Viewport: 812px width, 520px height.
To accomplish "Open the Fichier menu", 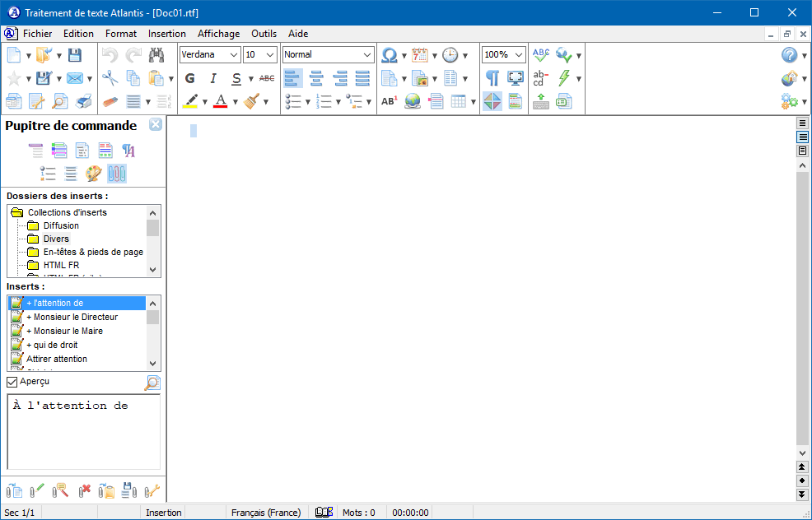I will click(37, 34).
